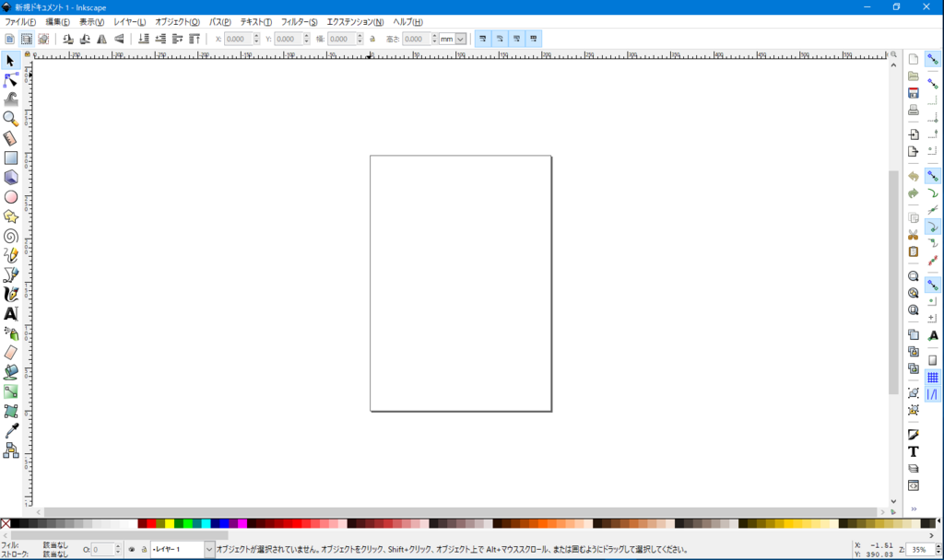Viewport: 944px width, 560px height.
Task: Toggle snap to guides button
Action: tap(933, 394)
